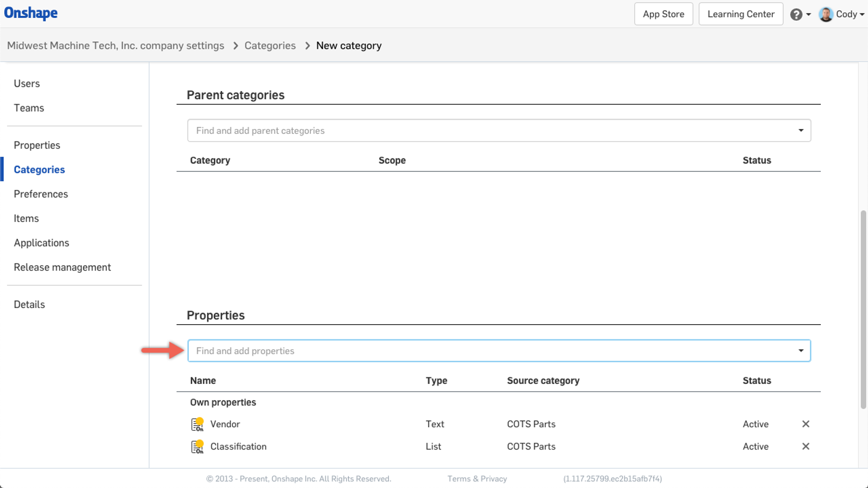
Task: Click the Onshape logo
Action: (x=31, y=13)
